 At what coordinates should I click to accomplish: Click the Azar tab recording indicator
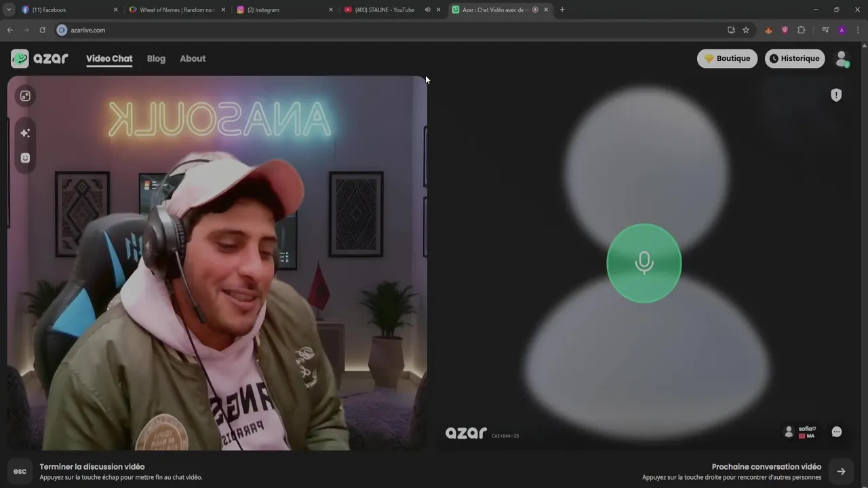point(535,10)
